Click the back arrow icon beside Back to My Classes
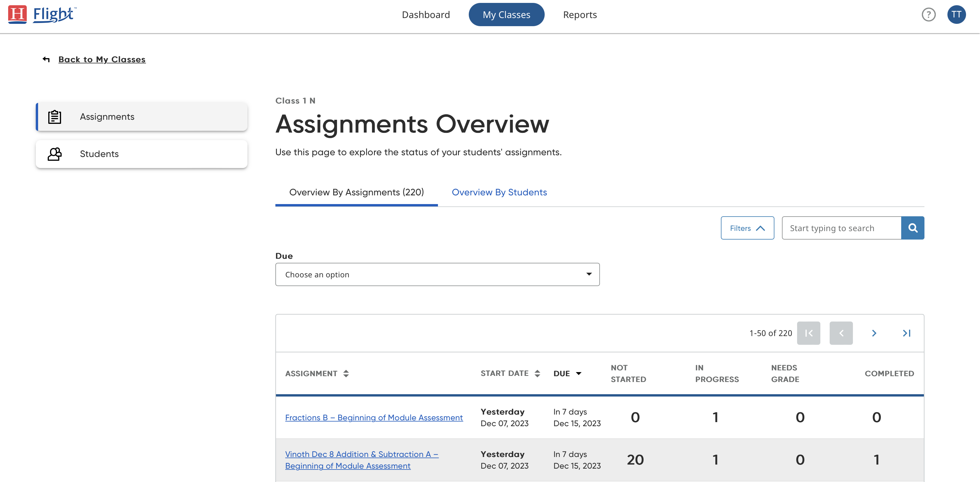 pyautogui.click(x=47, y=59)
